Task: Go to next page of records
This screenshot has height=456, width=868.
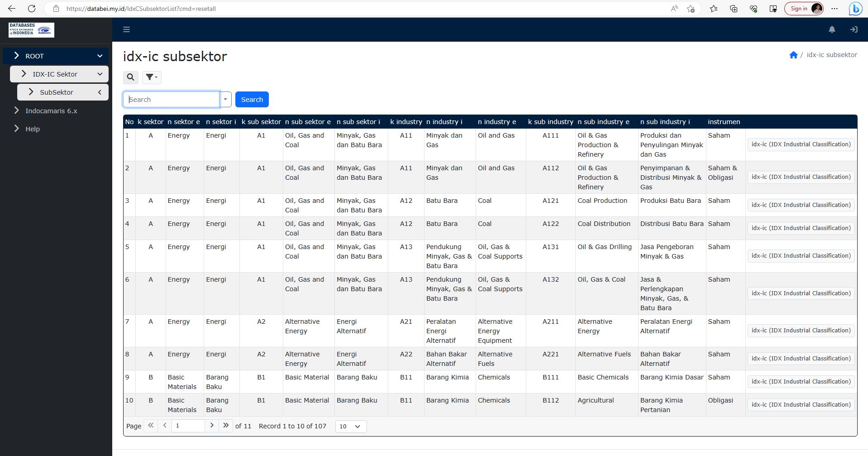Action: (211, 426)
